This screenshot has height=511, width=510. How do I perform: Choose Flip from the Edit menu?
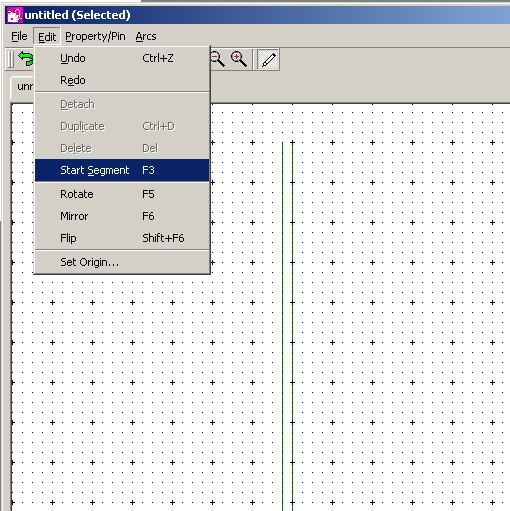pyautogui.click(x=122, y=238)
